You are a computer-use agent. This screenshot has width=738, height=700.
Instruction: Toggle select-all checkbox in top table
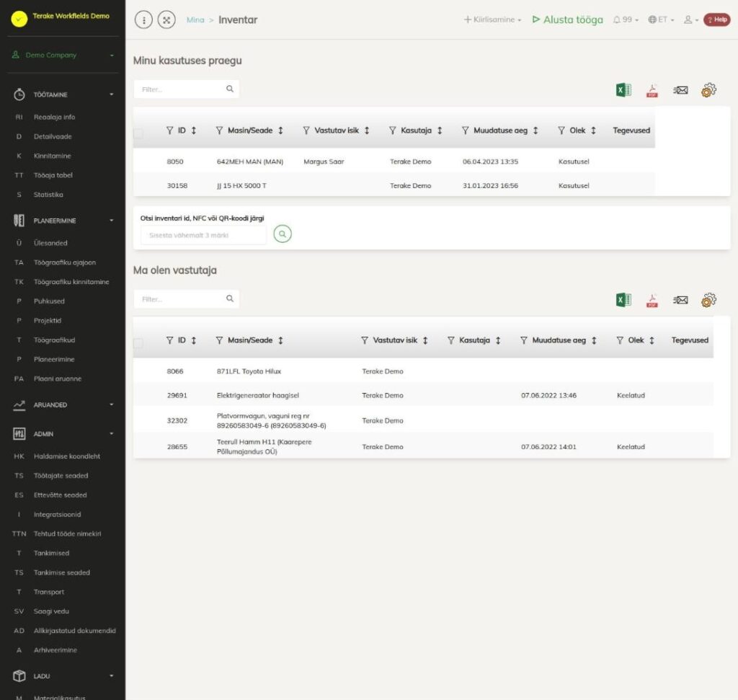point(138,133)
